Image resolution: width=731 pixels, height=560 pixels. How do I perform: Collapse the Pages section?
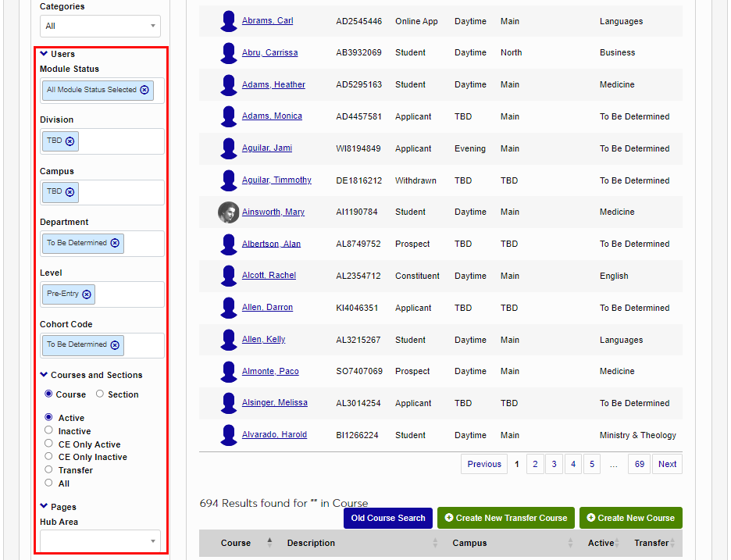point(45,506)
